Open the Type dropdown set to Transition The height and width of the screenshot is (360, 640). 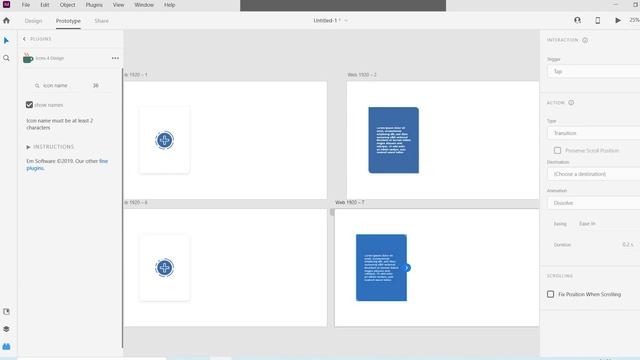[593, 133]
